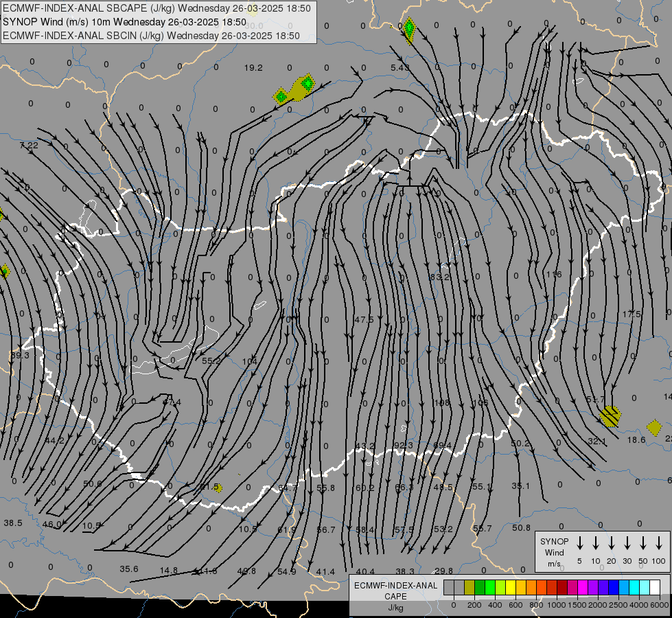The image size is (672, 618).
Task: Click the '6000' tick label on CAPE scale
Action: 659,605
